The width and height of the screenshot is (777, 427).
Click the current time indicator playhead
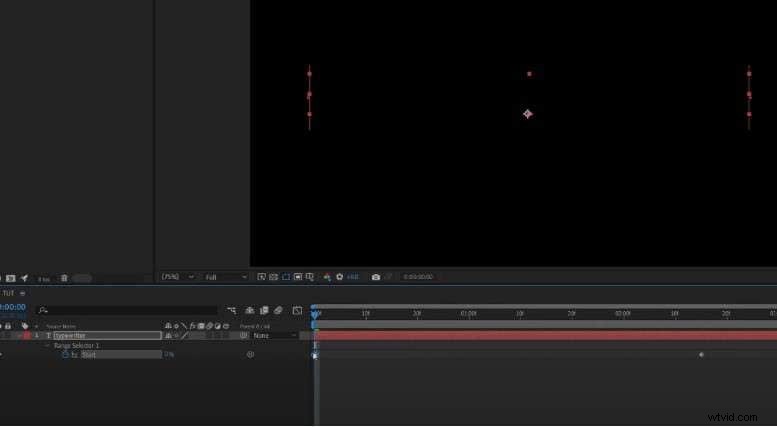pos(314,313)
